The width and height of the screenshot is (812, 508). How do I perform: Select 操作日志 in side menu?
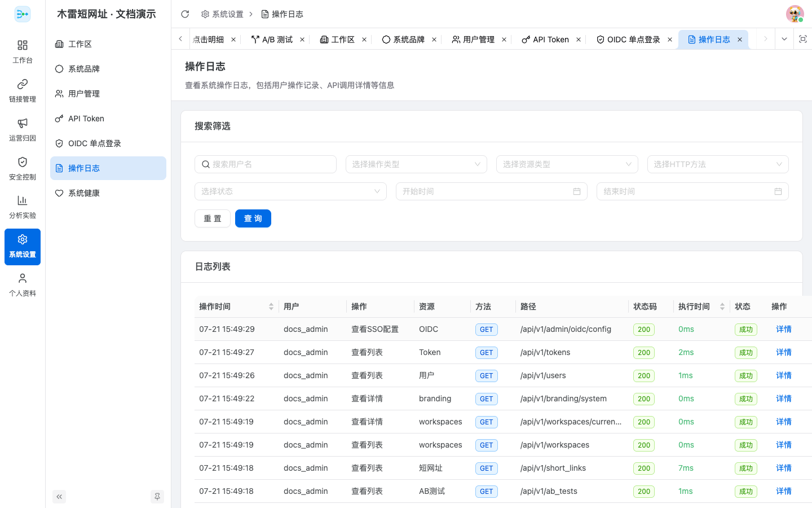click(x=108, y=168)
